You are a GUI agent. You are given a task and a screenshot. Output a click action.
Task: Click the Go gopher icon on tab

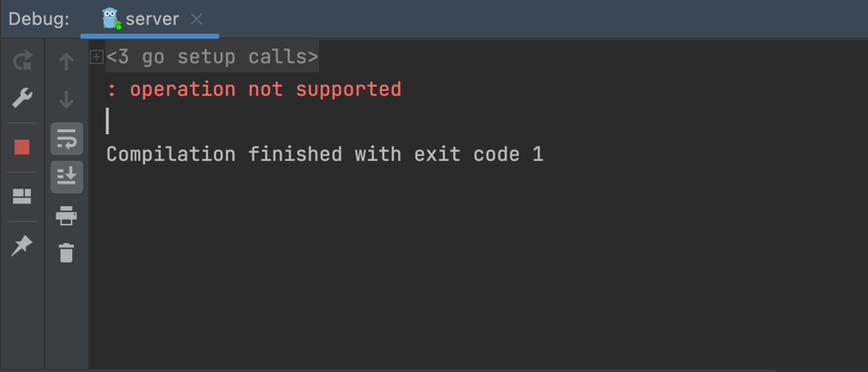(x=112, y=19)
